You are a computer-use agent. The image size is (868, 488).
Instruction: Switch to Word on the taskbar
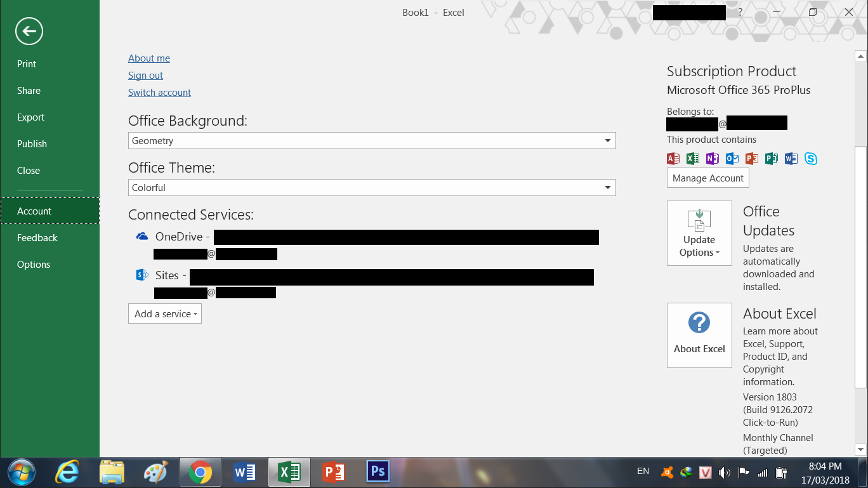244,472
